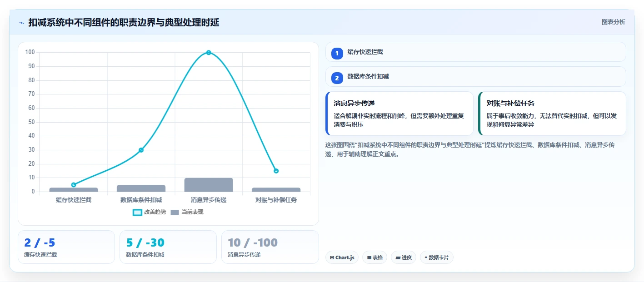Click the 缓存快速拦截 gray bar
The width and height of the screenshot is (644, 282).
(74, 190)
